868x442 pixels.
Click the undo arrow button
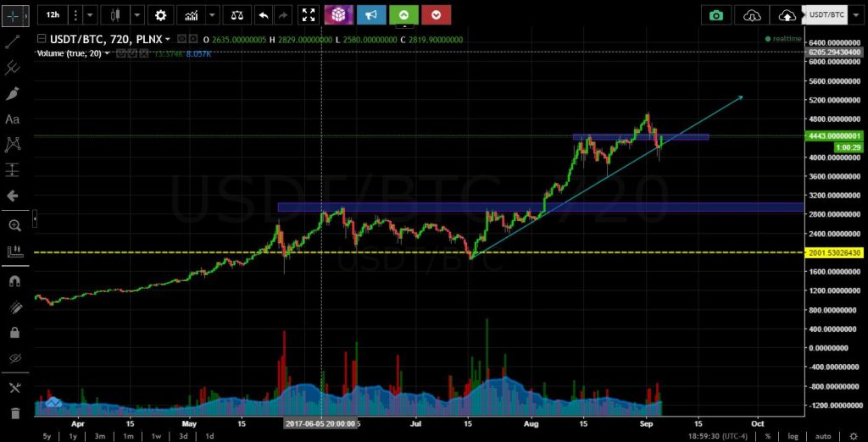[x=263, y=15]
